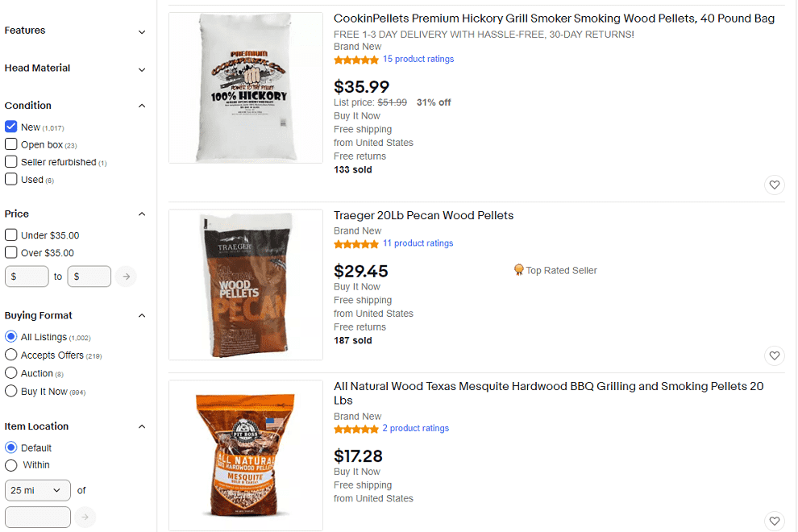Select the Auction buying format
798x532 pixels.
pyautogui.click(x=10, y=373)
